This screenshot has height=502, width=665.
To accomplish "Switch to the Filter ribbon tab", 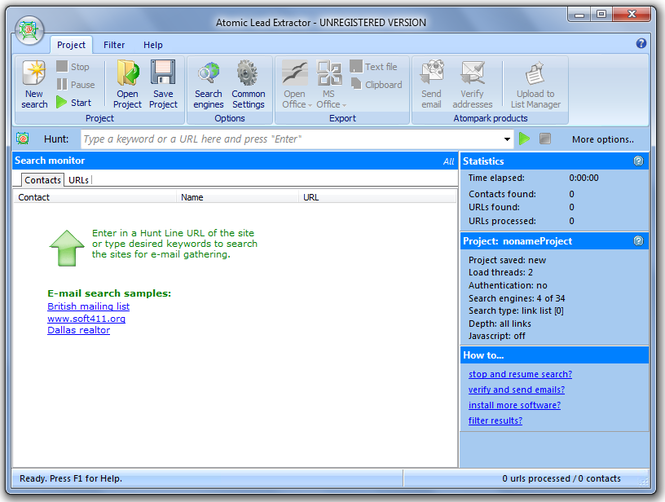I will click(114, 45).
